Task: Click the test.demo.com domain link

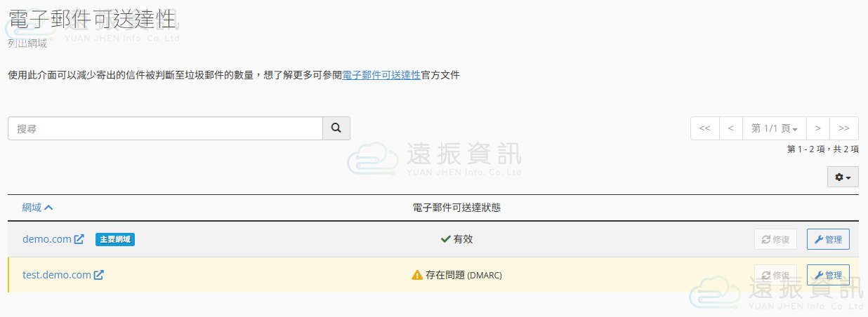Action: pos(56,275)
